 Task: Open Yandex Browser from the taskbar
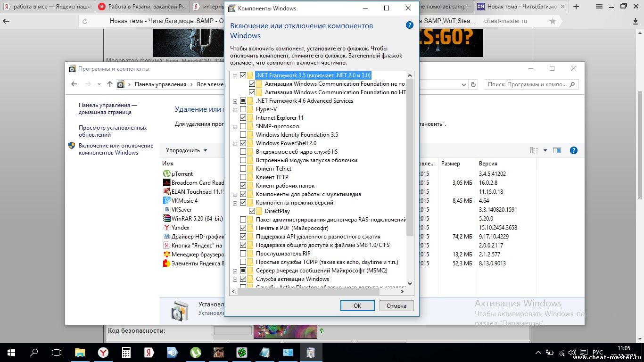[103, 352]
